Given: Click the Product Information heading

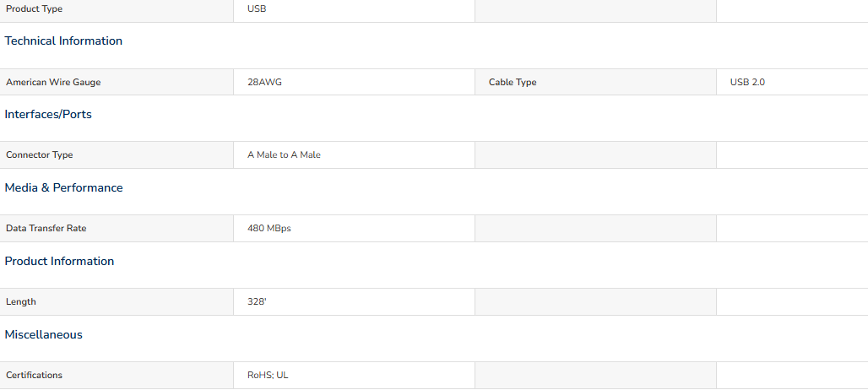Looking at the screenshot, I should pos(59,261).
